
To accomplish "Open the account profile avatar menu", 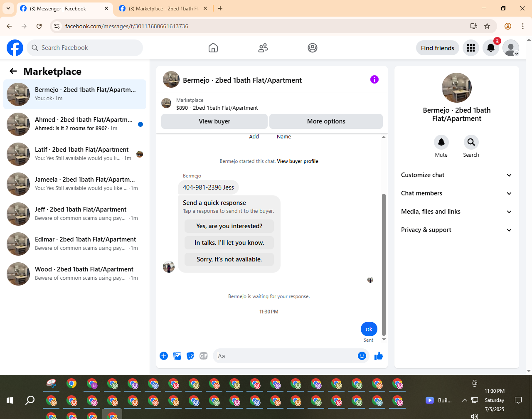I will tap(511, 48).
